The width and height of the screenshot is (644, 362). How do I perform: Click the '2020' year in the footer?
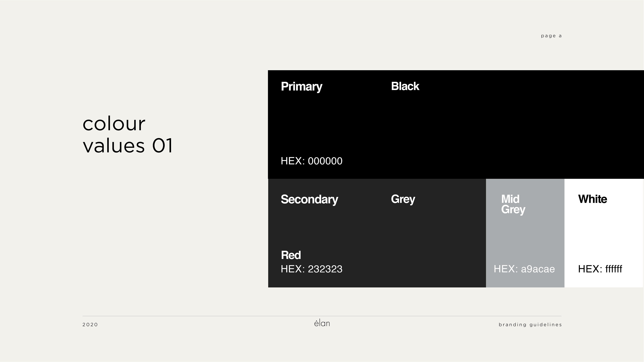[90, 325]
